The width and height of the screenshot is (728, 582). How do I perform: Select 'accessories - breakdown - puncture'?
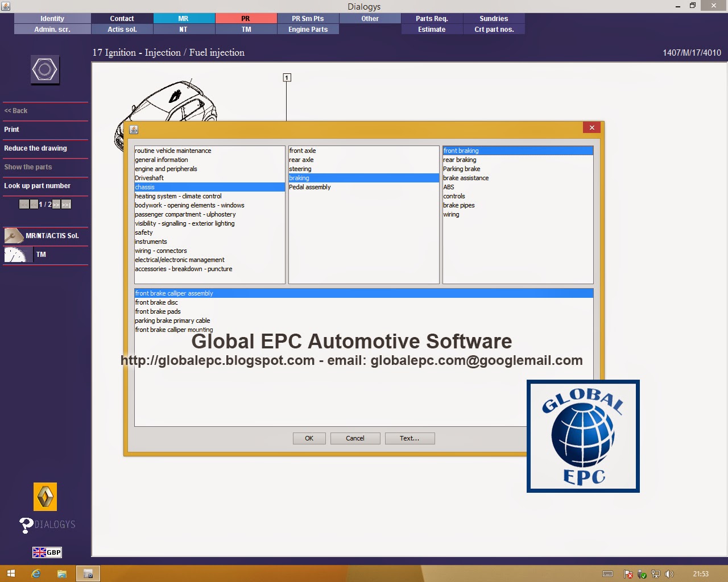coord(210,269)
